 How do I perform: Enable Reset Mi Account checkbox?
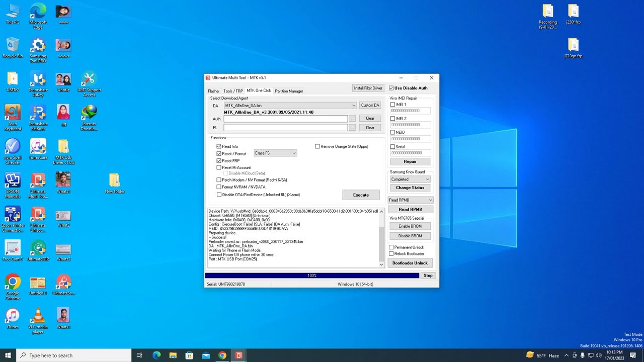click(219, 167)
